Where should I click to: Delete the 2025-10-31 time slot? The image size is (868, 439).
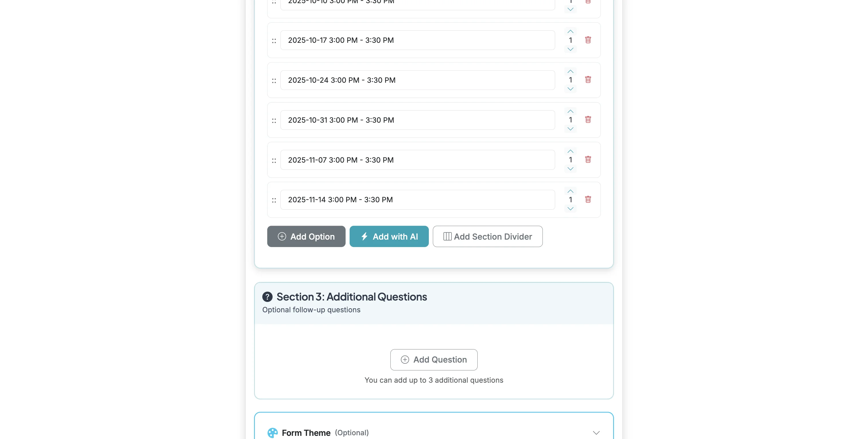[588, 120]
